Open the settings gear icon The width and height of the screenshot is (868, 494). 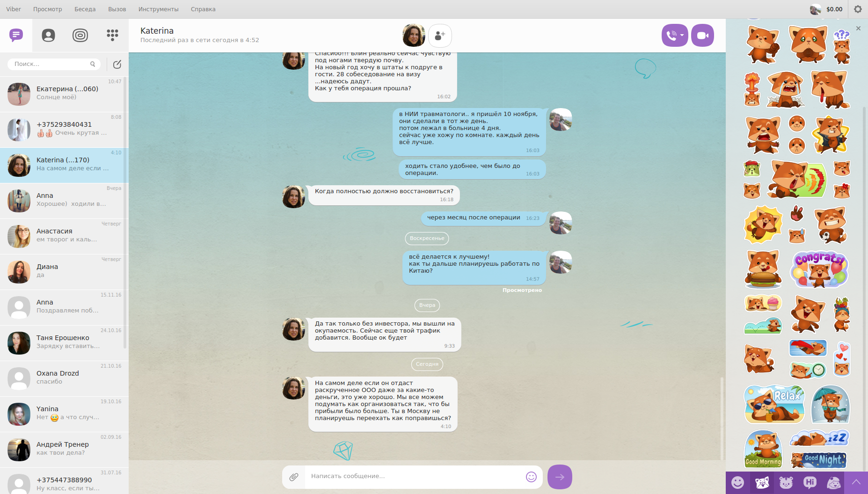pos(858,9)
